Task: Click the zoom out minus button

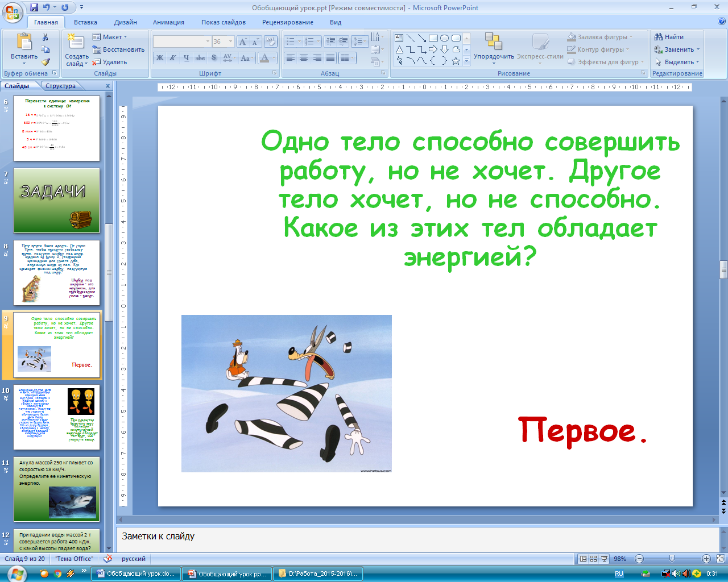Action: [x=639, y=559]
